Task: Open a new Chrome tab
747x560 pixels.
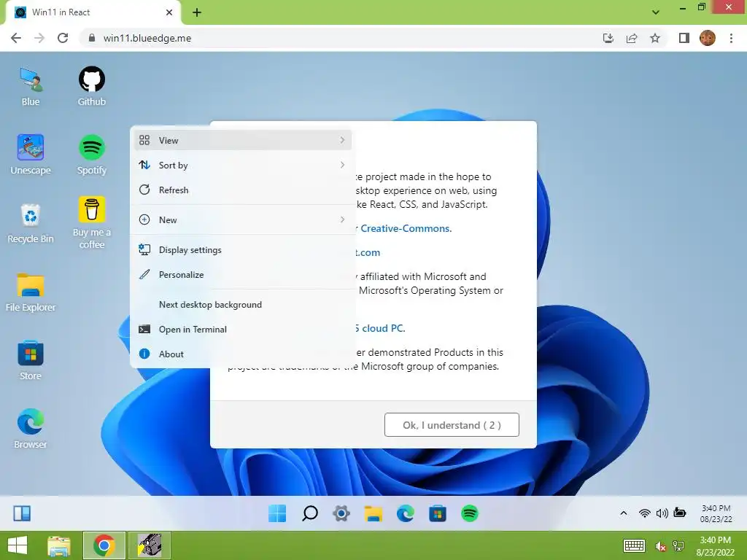Action: coord(197,12)
